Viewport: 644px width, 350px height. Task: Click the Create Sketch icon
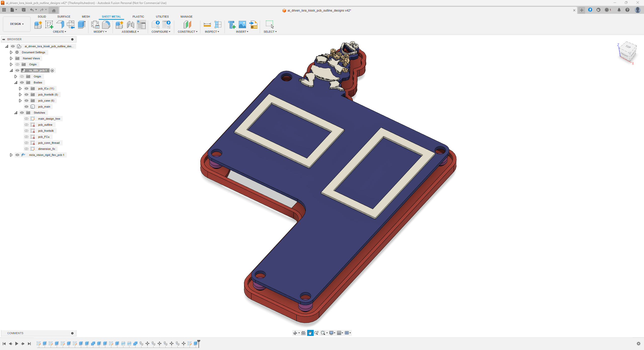(49, 25)
